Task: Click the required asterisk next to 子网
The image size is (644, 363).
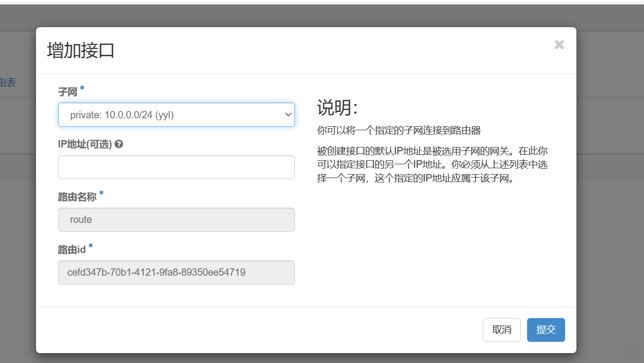Action: coord(82,89)
